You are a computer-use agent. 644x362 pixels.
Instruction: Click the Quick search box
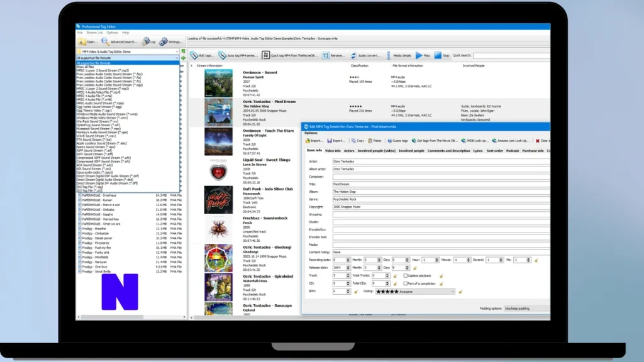point(511,55)
